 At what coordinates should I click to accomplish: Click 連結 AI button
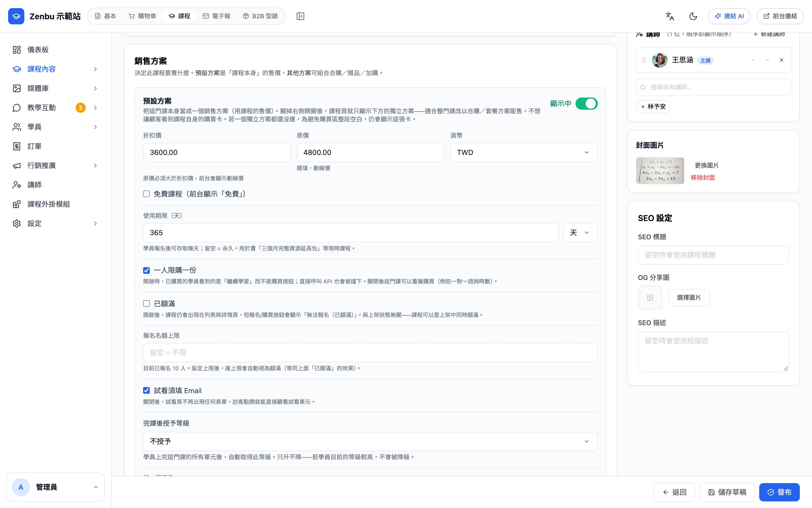tap(729, 16)
